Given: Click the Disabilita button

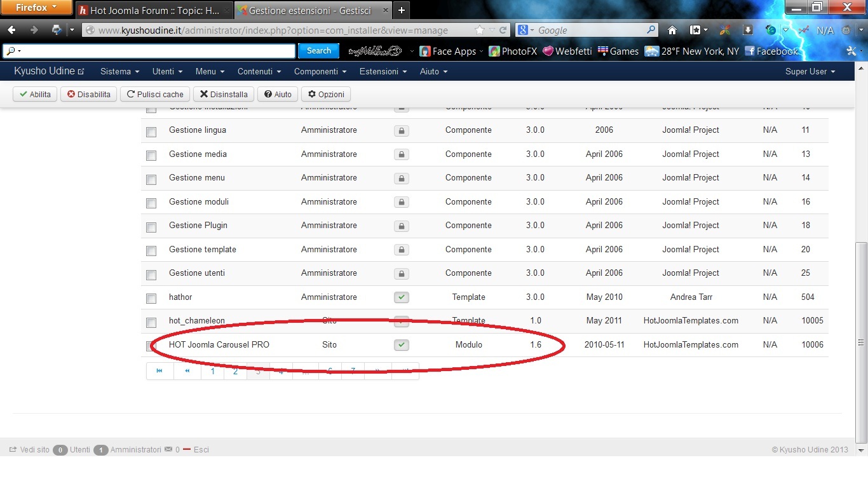Looking at the screenshot, I should (88, 94).
